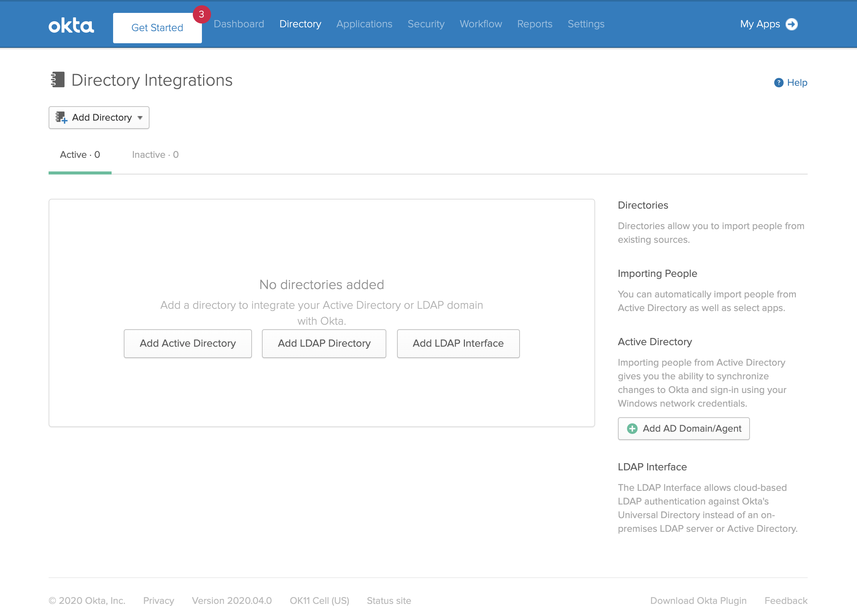The width and height of the screenshot is (857, 616).
Task: Open the Security menu
Action: (426, 24)
